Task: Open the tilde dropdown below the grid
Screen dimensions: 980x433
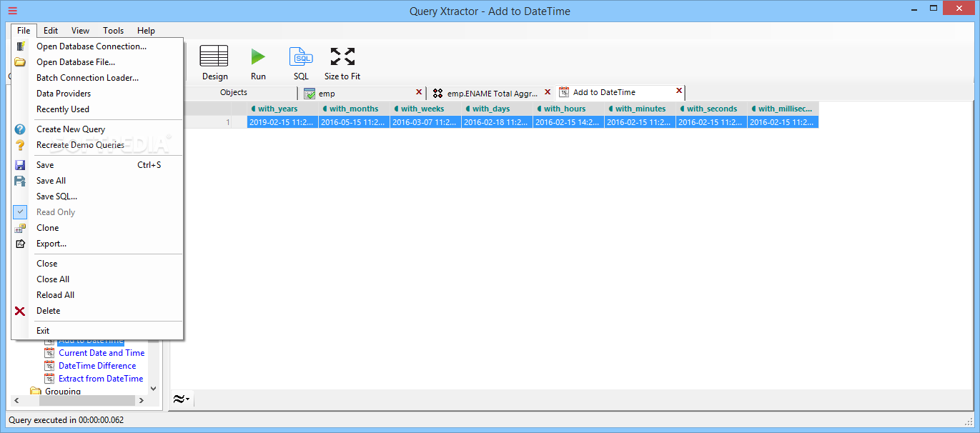Action: tap(181, 399)
